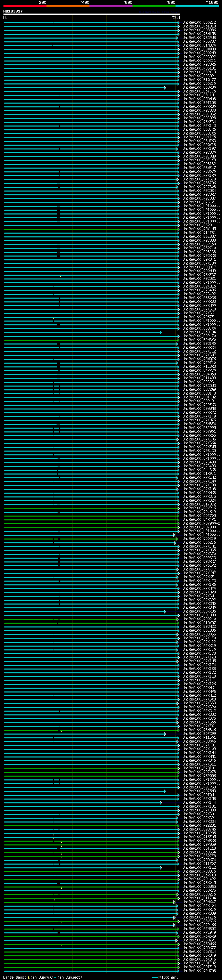Select the UniRef100_P08238 label
Screen dimensions: 222x980
(199, 252)
